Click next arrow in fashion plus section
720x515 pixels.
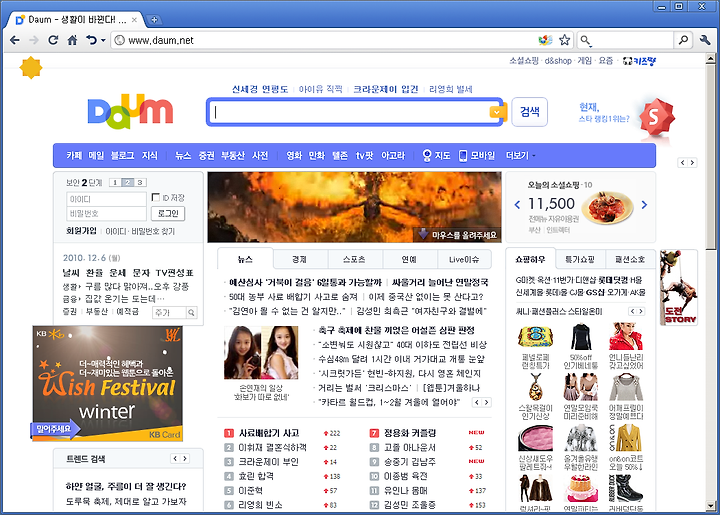click(641, 312)
